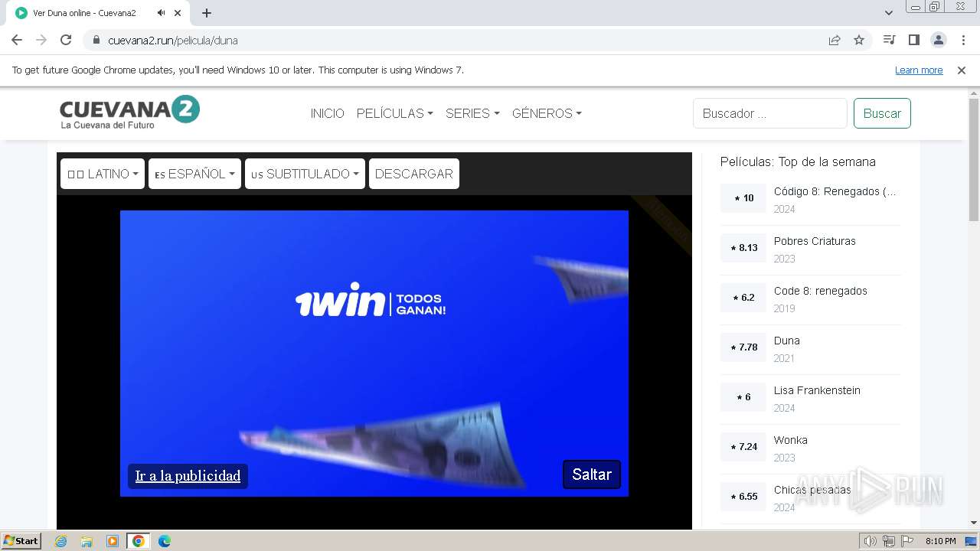The height and width of the screenshot is (551, 980).
Task: Open Código 8: Renegados in top list
Action: tap(835, 191)
